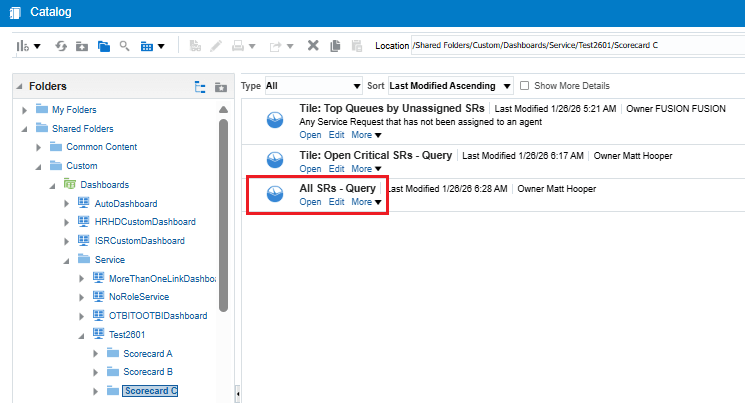The image size is (745, 403).
Task: Click the Folders tree vertical scrollbar
Action: coord(223,215)
